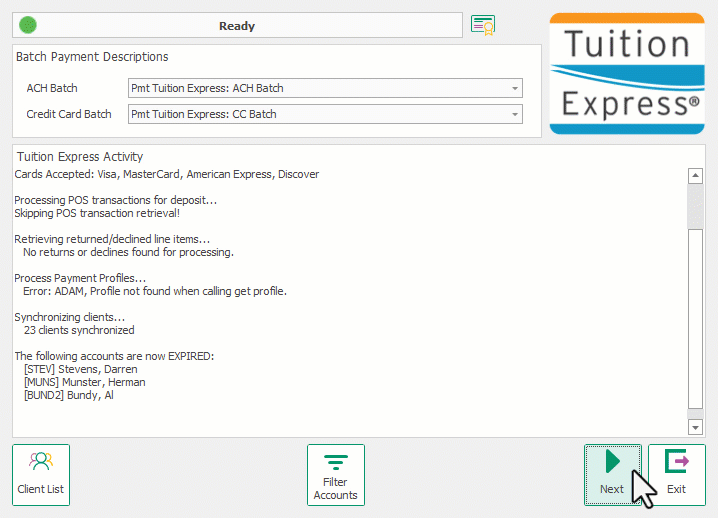This screenshot has width=718, height=518.
Task: Click the certificate icon beside the Ready bar
Action: click(483, 25)
